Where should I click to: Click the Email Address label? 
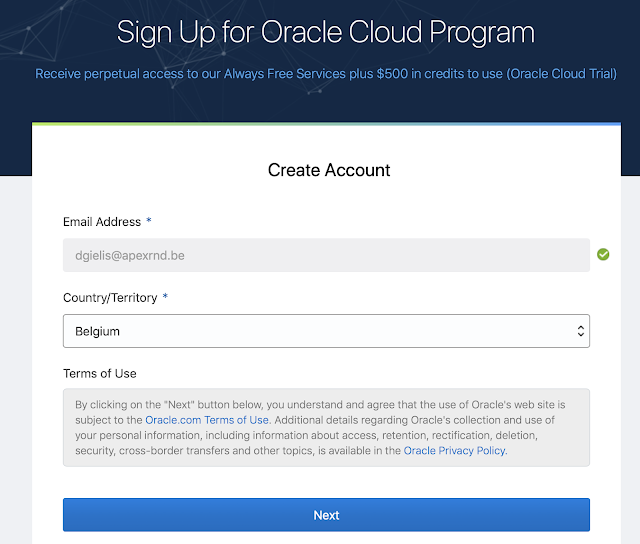pyautogui.click(x=101, y=221)
